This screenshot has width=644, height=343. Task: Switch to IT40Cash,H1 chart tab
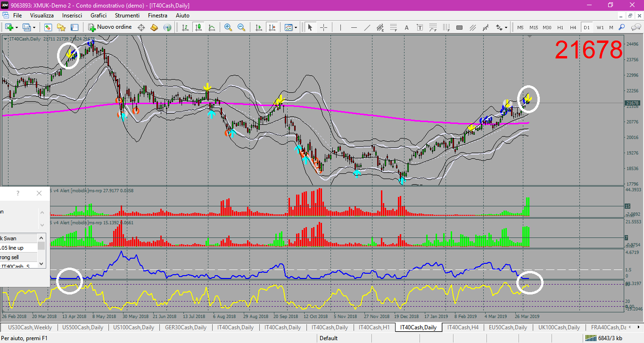click(374, 327)
